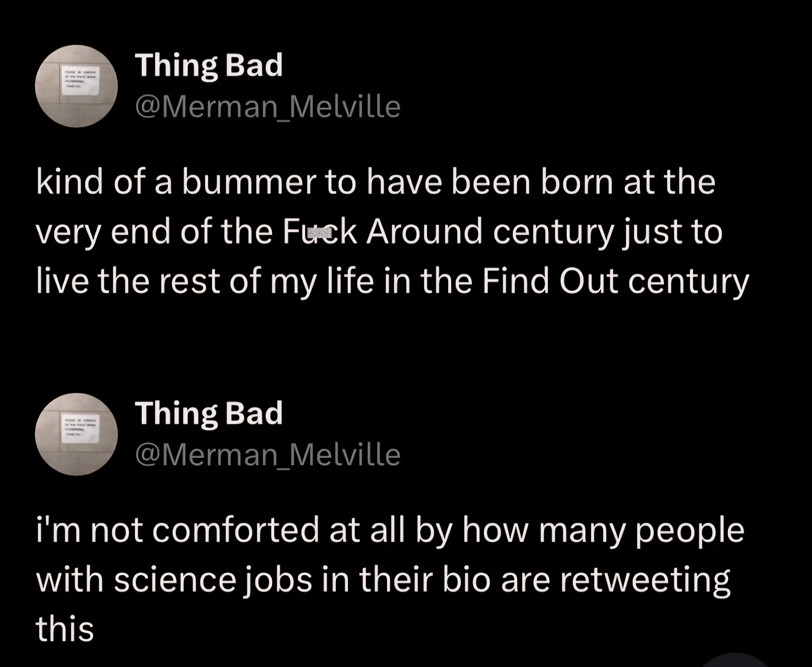The height and width of the screenshot is (667, 812).
Task: Click the paper note inside the second avatar
Action: pyautogui.click(x=80, y=429)
